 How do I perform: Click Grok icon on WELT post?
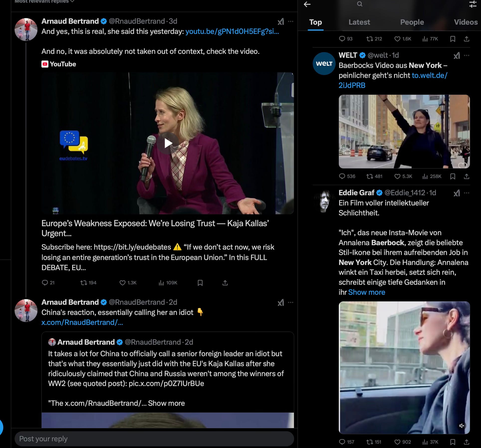457,56
